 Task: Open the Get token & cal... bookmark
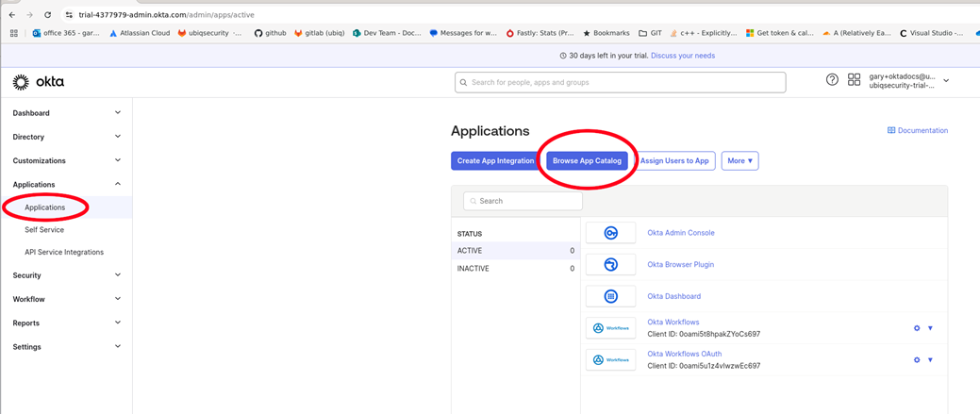coord(780,33)
